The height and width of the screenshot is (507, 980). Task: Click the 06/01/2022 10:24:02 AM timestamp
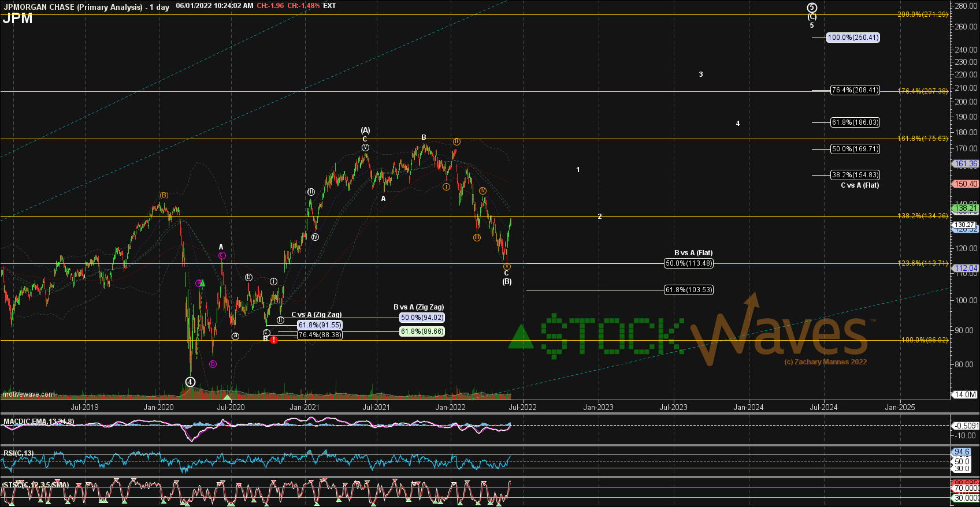pos(214,6)
